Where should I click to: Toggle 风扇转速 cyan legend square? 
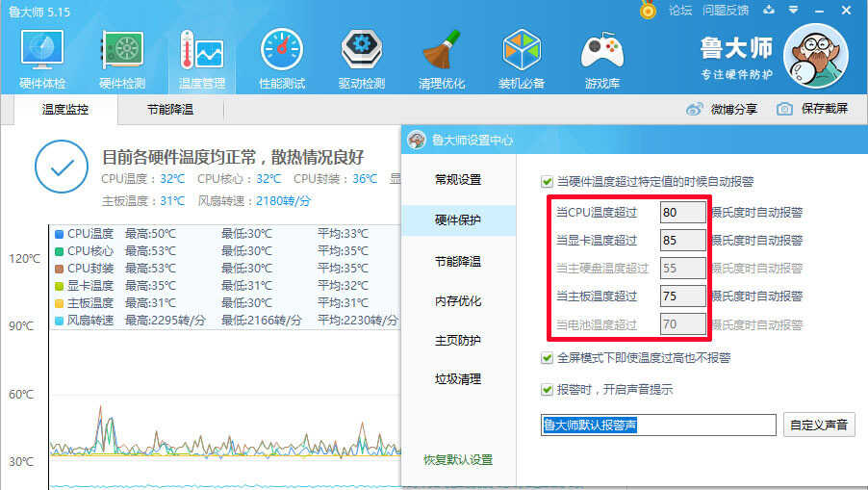pos(59,321)
